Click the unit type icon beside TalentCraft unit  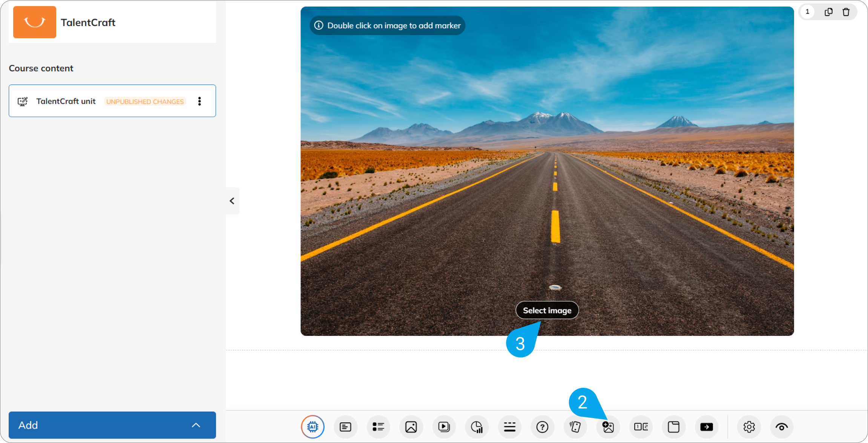23,101
